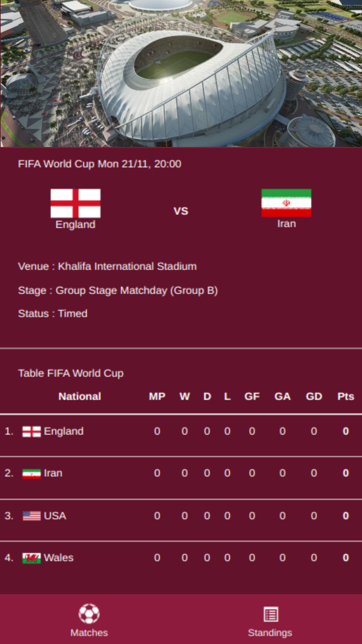The image size is (362, 644).
Task: Click England's large flag in match header
Action: coord(75,203)
